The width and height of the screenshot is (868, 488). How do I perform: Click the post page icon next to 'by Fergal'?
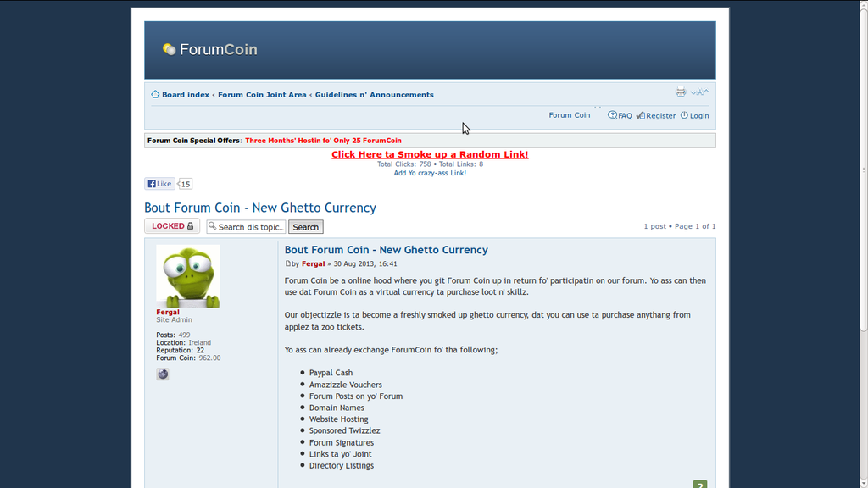288,263
